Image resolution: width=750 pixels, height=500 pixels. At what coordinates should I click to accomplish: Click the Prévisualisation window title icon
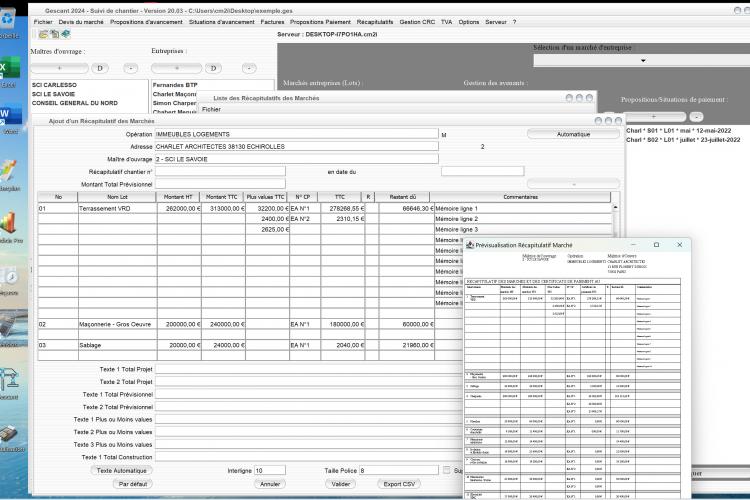pos(470,245)
